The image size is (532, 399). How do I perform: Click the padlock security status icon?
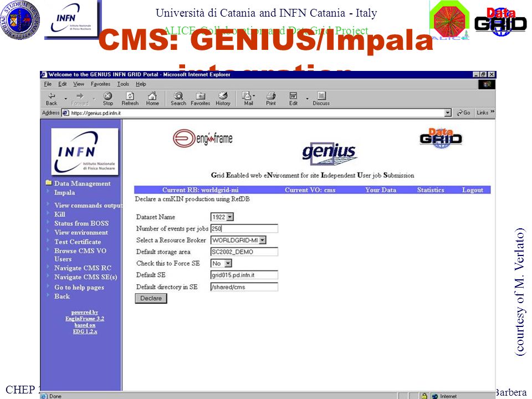pos(424,396)
